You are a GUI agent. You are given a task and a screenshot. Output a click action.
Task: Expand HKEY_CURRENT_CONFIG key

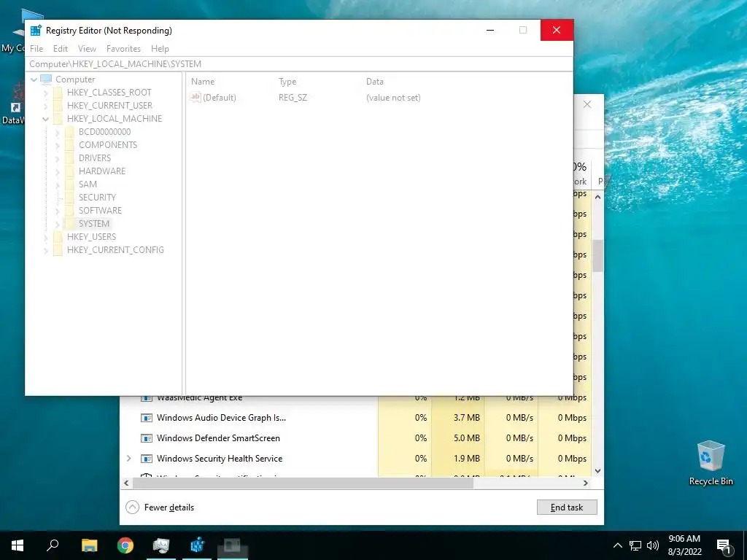point(46,250)
